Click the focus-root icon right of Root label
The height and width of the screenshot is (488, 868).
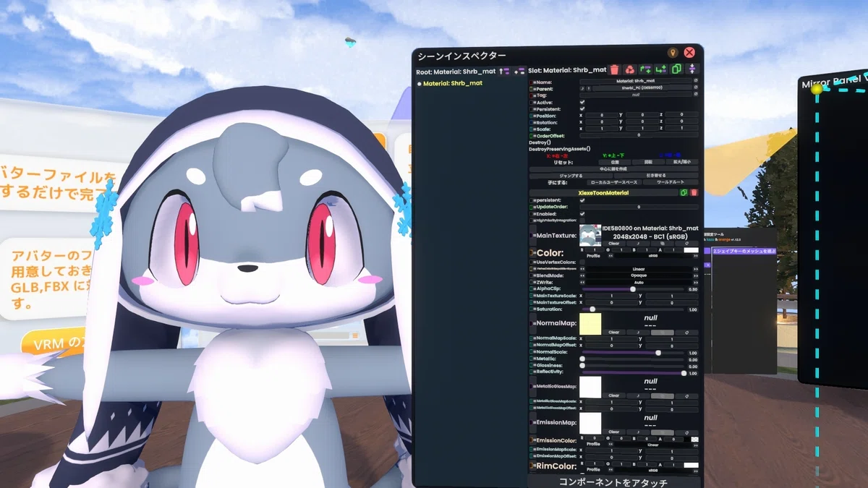click(519, 70)
